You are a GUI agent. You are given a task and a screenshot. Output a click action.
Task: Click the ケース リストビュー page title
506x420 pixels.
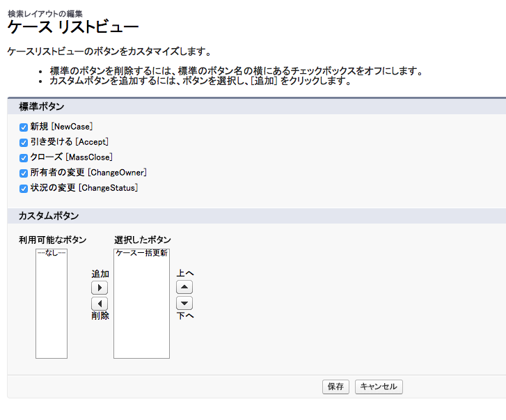click(x=73, y=26)
